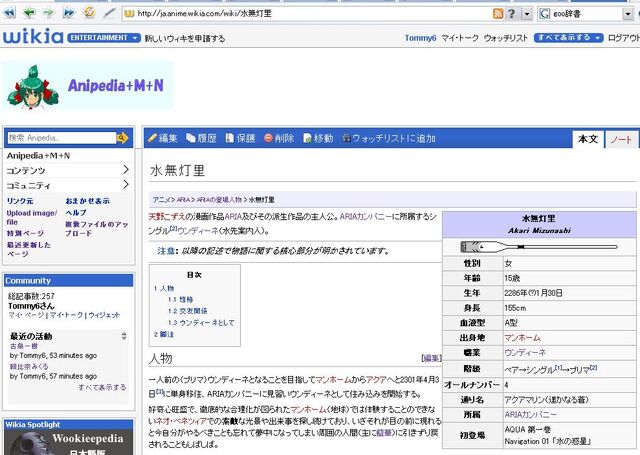Click the browser fast-forward arrow icon
640x455 pixels.
(69, 13)
